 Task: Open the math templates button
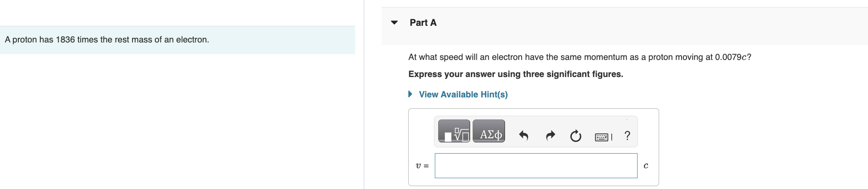(x=454, y=131)
